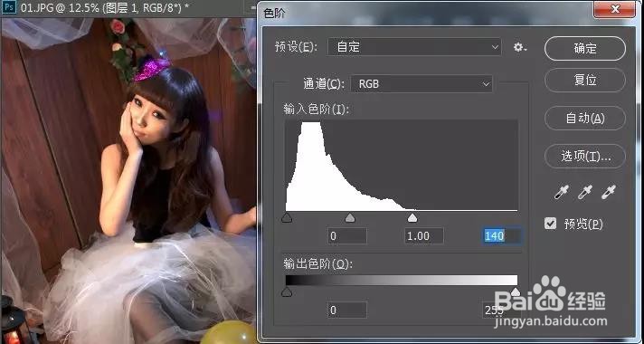644x344 pixels.
Task: Click the output levels black slider handle
Action: [287, 292]
